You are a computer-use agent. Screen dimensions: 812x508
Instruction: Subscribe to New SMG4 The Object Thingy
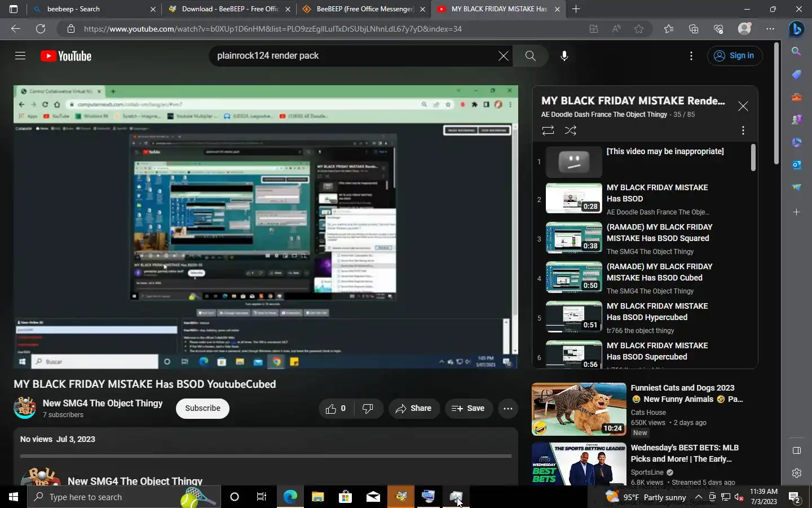202,408
